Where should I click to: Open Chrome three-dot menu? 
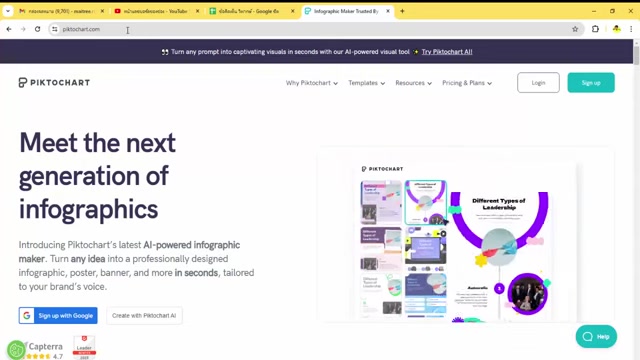point(631,29)
